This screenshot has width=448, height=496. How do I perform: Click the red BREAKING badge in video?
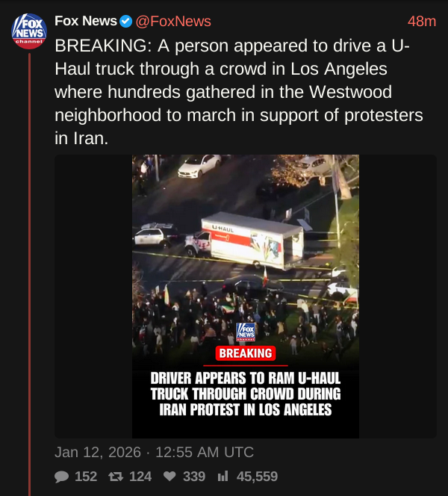pos(246,353)
